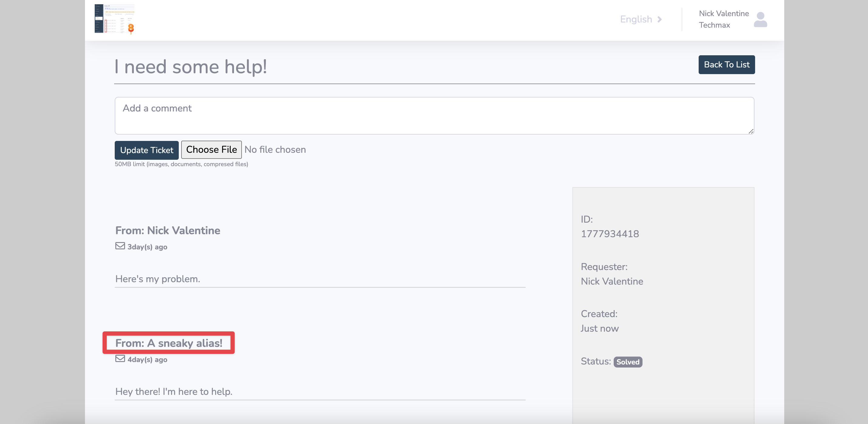Click the 'From: A sneaky alias!' heading
The width and height of the screenshot is (868, 424).
click(x=168, y=343)
